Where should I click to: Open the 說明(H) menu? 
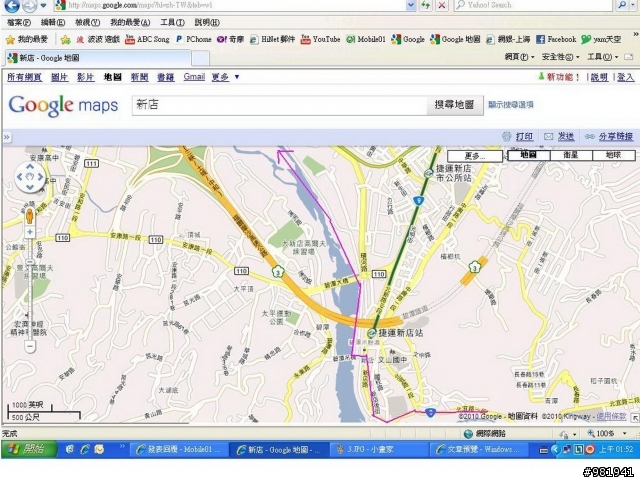click(207, 22)
